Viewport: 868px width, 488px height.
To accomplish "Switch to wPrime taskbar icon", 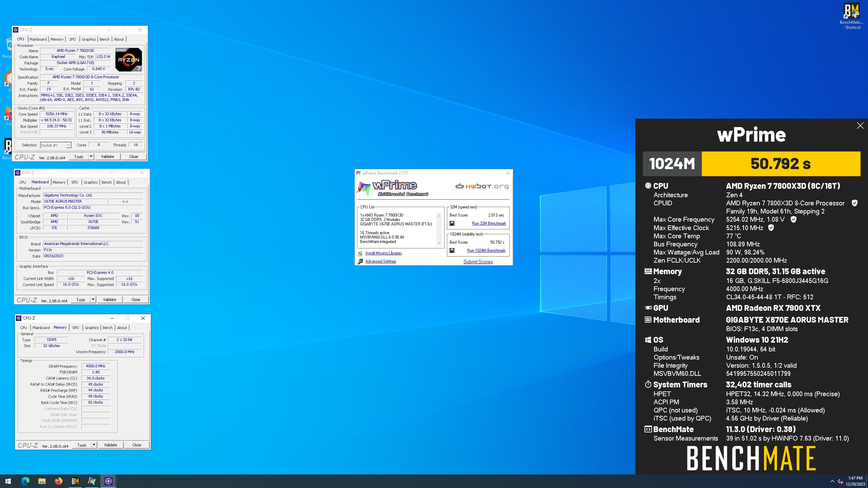I will [92, 481].
